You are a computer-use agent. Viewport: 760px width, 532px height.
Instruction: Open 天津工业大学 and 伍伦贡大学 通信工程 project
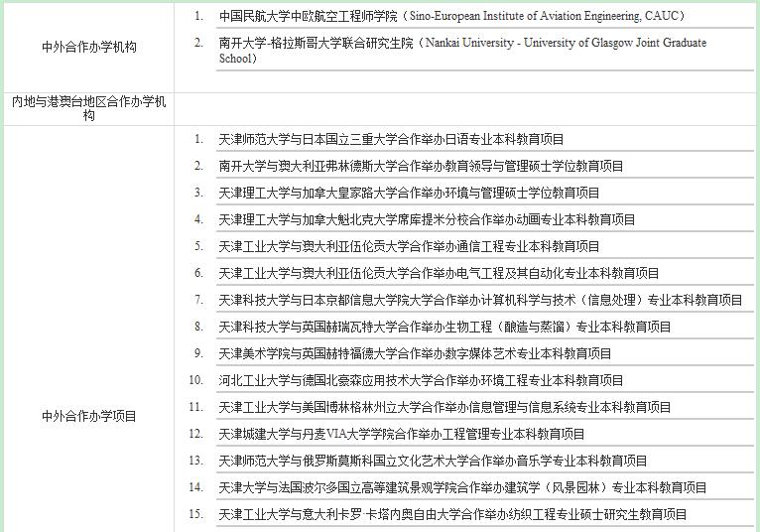tap(409, 246)
